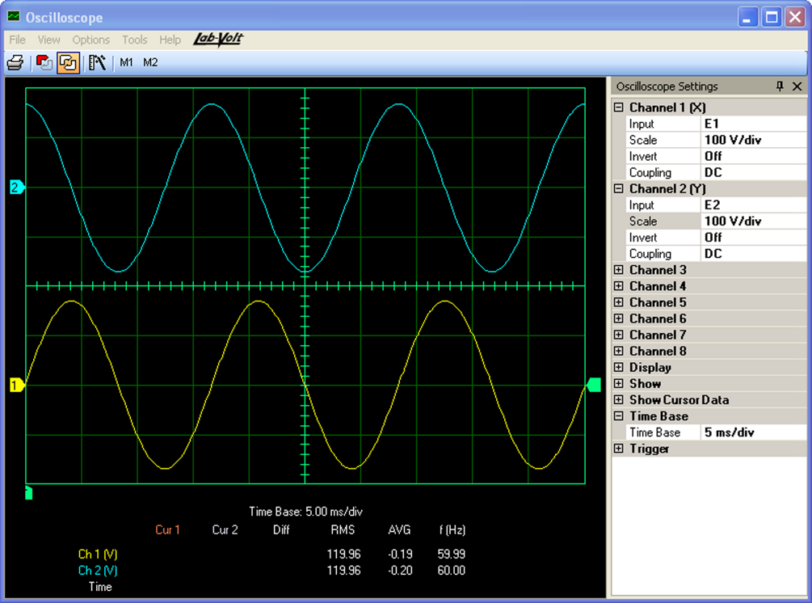Toggle the orange continuous refresh icon

pyautogui.click(x=68, y=63)
